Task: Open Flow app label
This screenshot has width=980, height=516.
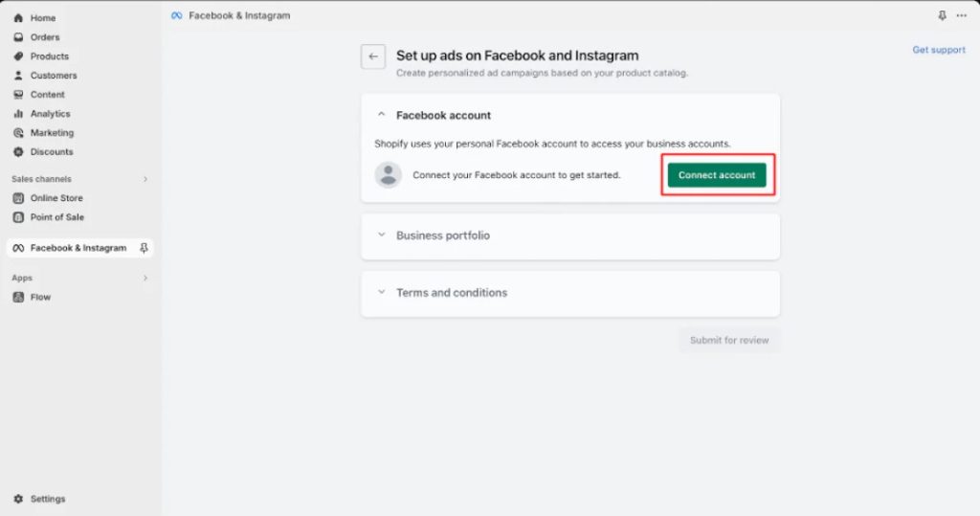Action: coord(40,297)
